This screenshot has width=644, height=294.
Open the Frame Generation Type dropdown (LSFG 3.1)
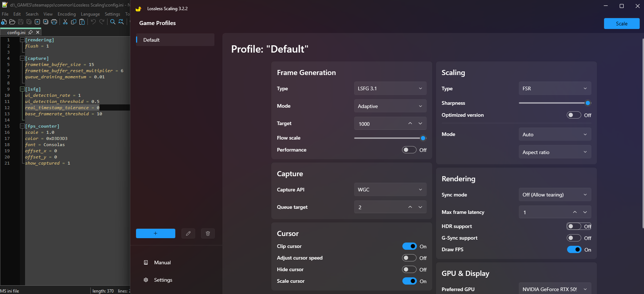390,88
